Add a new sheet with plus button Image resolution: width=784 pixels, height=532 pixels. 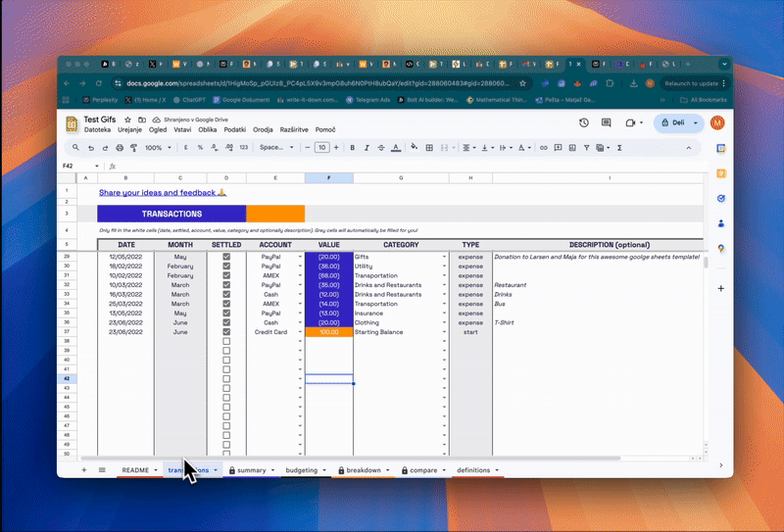pos(83,470)
